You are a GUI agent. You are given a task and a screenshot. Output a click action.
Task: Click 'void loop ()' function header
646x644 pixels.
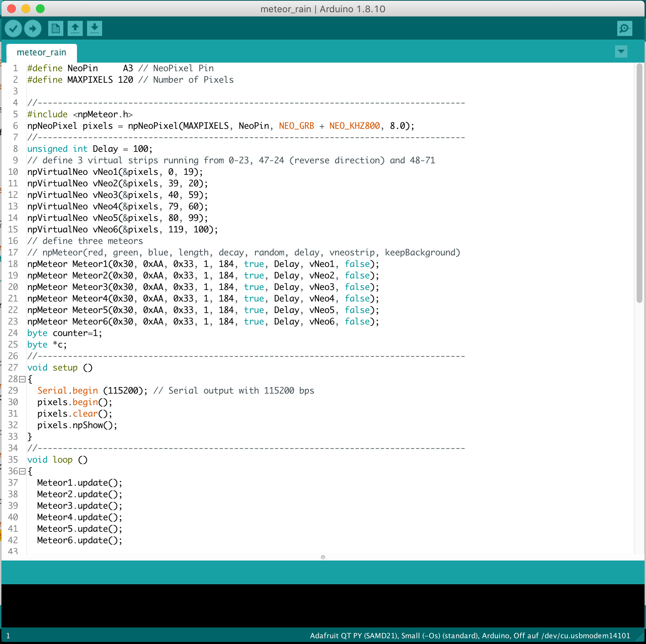tap(58, 460)
